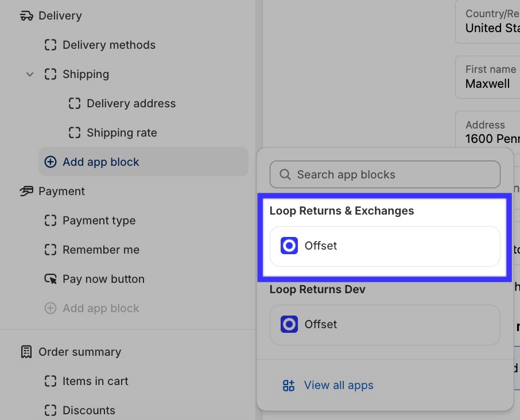Screen dimensions: 520x420
Task: Click the search magnifier icon
Action: tap(285, 174)
